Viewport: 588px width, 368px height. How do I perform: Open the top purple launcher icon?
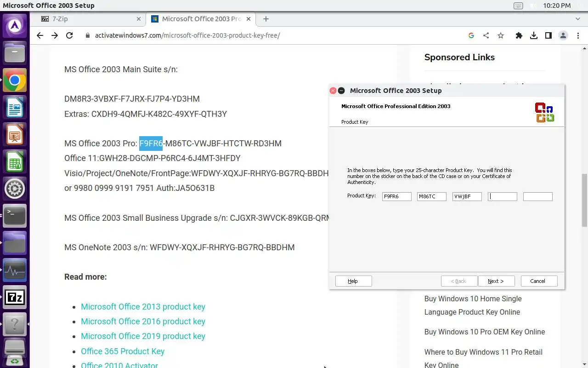pyautogui.click(x=15, y=25)
